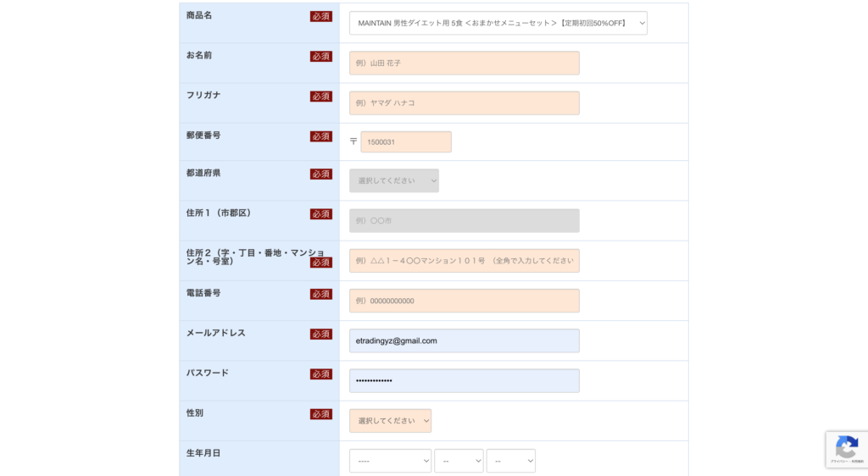
Task: Focus the お名前 name input field
Action: [x=464, y=63]
